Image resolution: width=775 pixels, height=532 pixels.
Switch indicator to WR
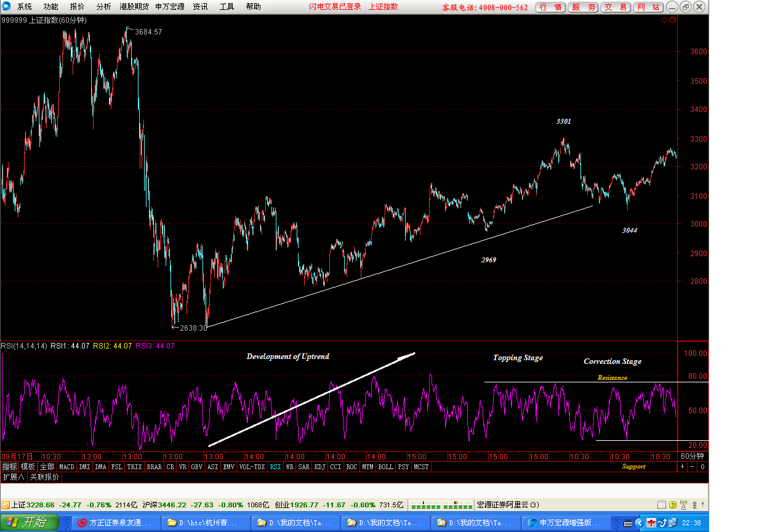tap(289, 467)
